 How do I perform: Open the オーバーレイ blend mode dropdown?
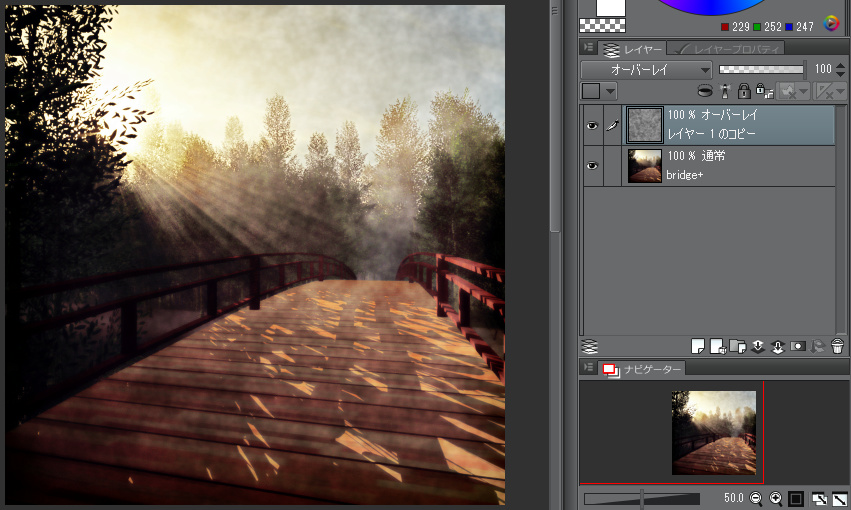pos(646,70)
